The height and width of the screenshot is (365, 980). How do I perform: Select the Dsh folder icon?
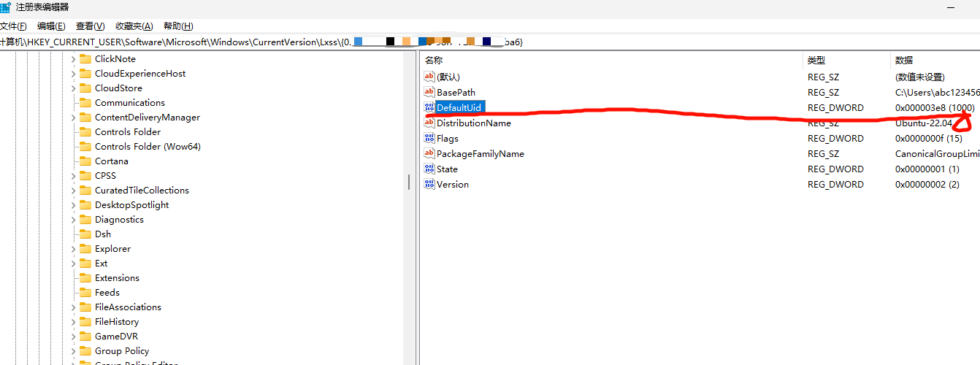point(85,234)
